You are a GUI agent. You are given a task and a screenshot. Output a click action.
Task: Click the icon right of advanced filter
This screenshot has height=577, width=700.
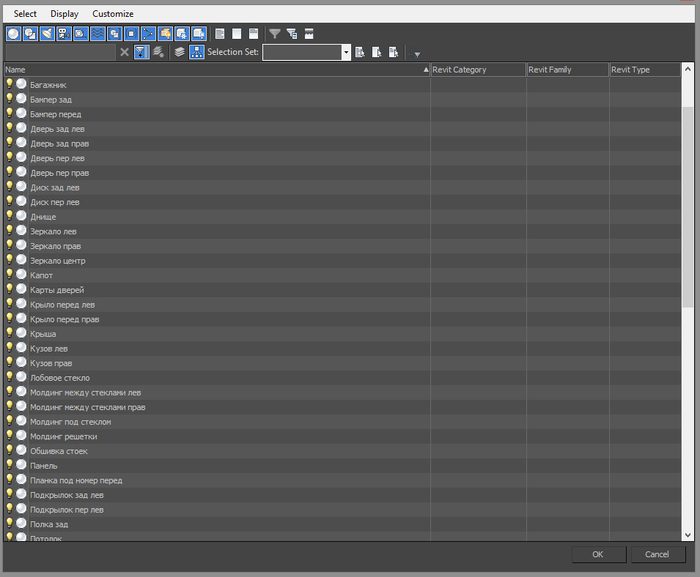(309, 33)
